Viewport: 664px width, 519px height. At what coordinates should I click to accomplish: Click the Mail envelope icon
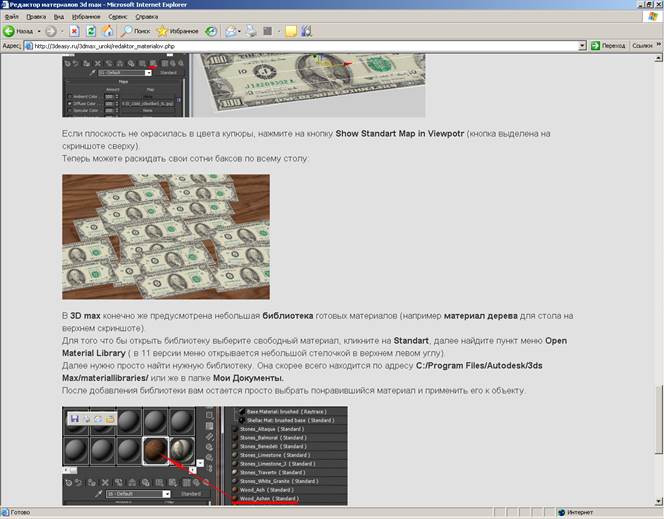pyautogui.click(x=230, y=31)
